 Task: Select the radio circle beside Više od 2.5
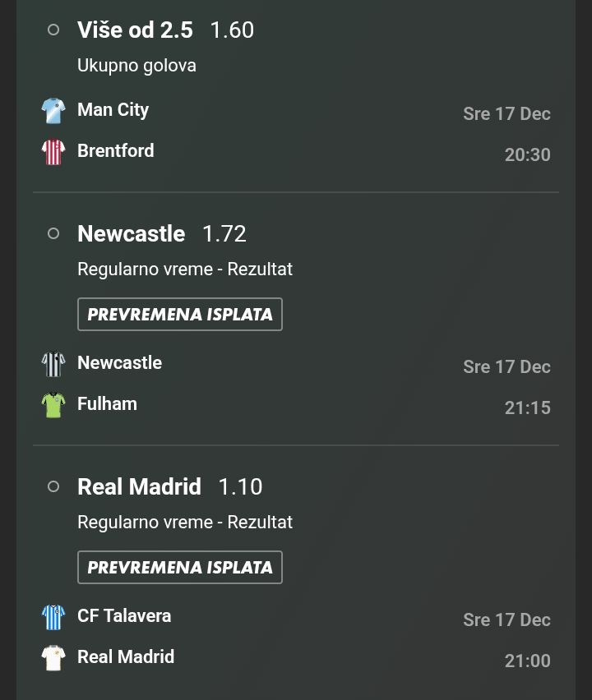53,30
